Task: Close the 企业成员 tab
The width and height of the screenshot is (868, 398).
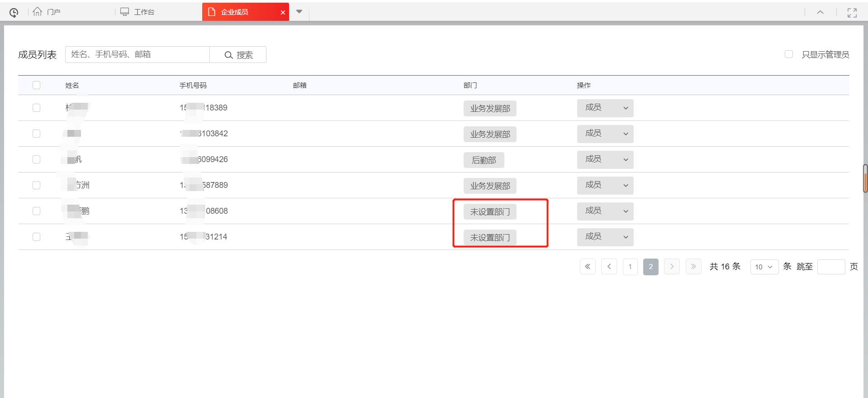Action: (x=283, y=12)
